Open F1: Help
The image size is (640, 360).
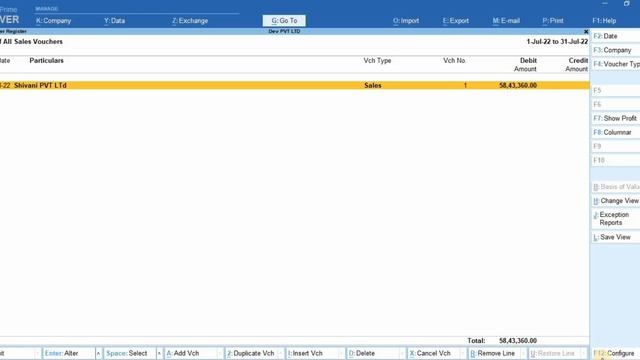click(x=604, y=20)
